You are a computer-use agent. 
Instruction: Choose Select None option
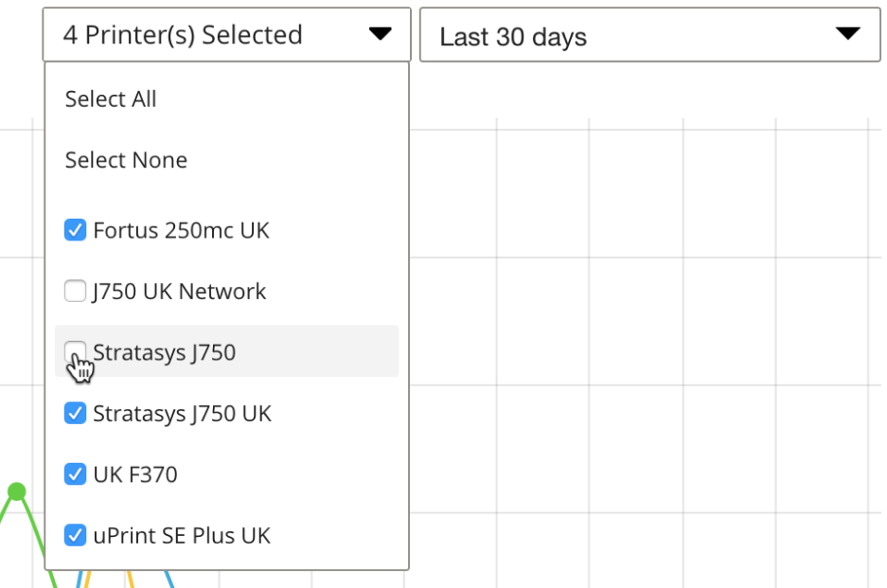(x=126, y=160)
